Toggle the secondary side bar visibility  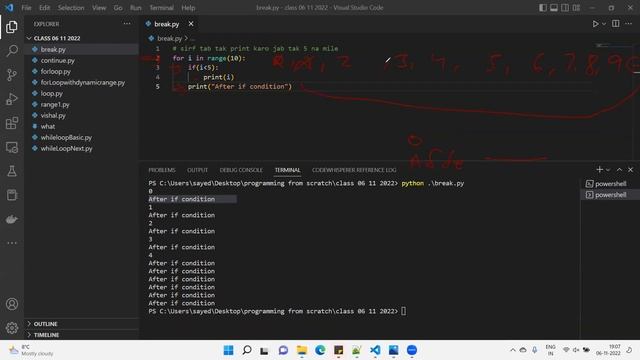pyautogui.click(x=565, y=8)
